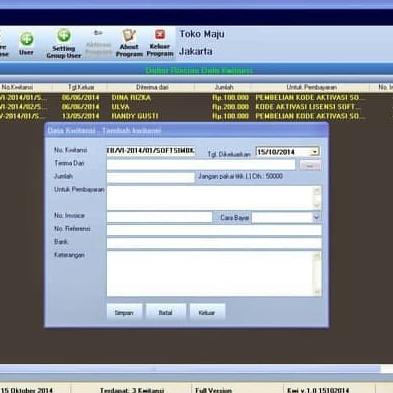Click the 15 Oktober 2014 status date

tap(27, 390)
